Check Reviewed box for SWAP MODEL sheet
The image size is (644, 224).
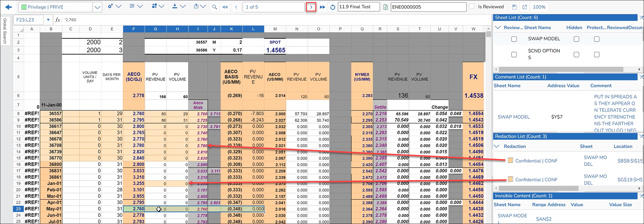pos(514,39)
